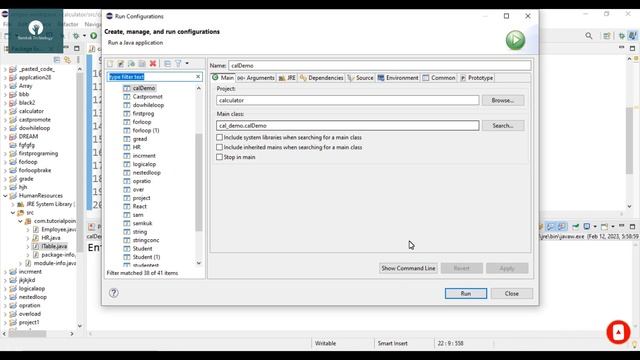The image size is (640, 360).
Task: Switch to the Arguments tab
Action: coord(256,78)
